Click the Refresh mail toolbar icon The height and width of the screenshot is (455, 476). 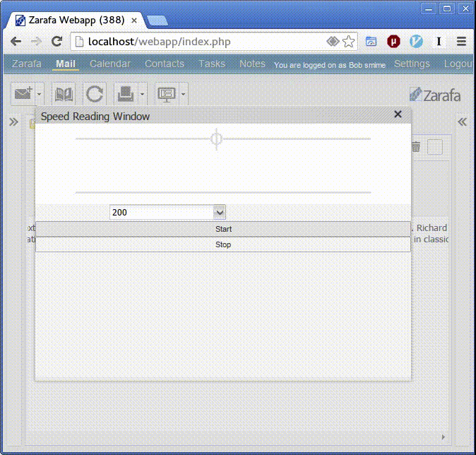(x=95, y=94)
